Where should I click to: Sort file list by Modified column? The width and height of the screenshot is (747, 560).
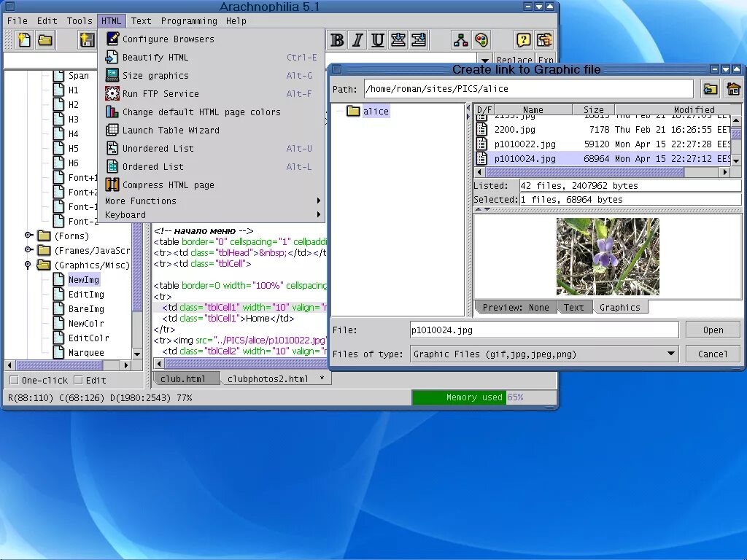pyautogui.click(x=678, y=110)
